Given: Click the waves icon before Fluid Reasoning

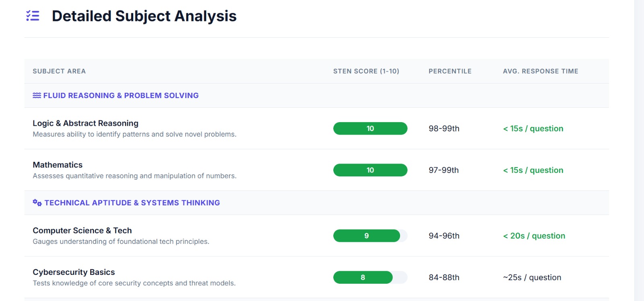Looking at the screenshot, I should click(37, 96).
